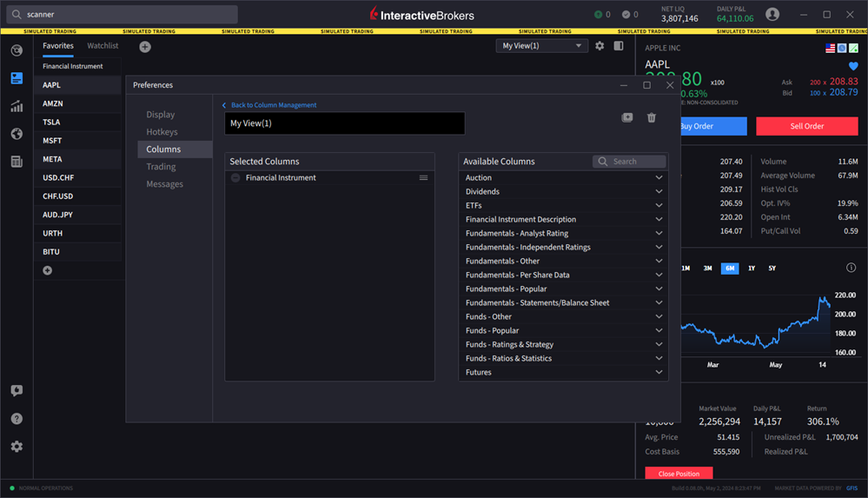Click the chart info icon
The height and width of the screenshot is (498, 868).
pos(851,268)
